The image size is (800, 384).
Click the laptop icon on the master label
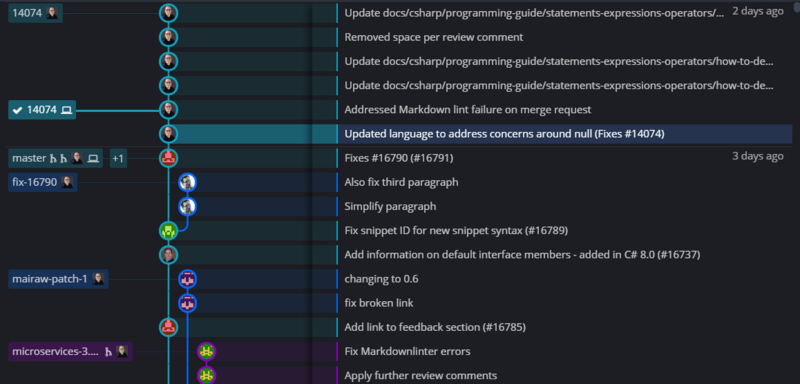pos(92,159)
